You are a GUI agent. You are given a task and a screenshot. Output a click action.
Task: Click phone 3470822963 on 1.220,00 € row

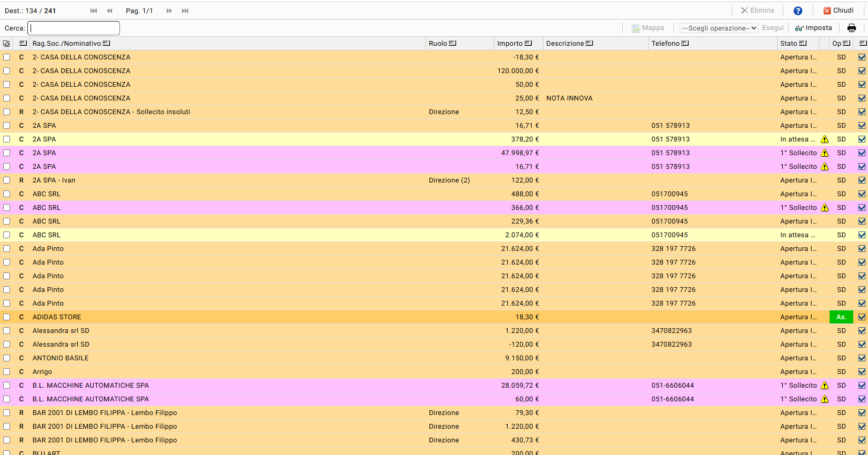[672, 331]
